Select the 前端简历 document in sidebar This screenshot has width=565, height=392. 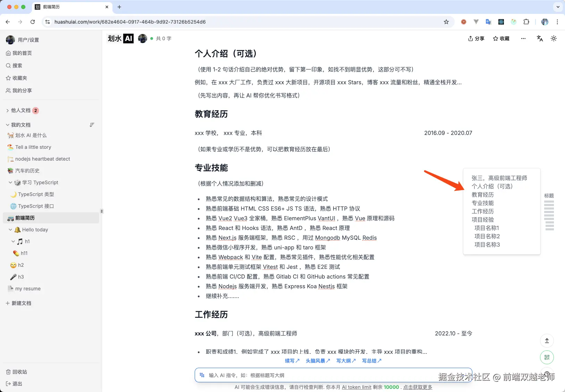pyautogui.click(x=51, y=218)
